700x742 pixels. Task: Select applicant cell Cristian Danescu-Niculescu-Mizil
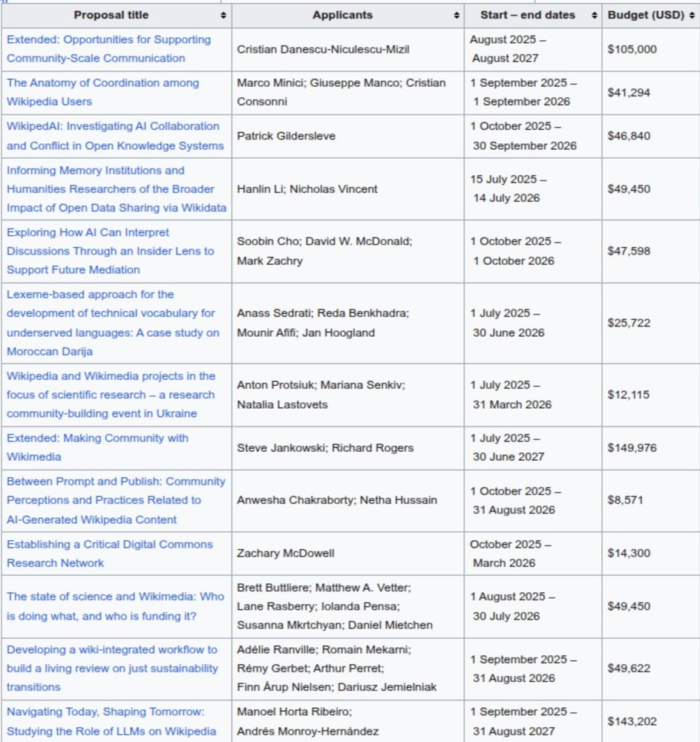(348, 49)
